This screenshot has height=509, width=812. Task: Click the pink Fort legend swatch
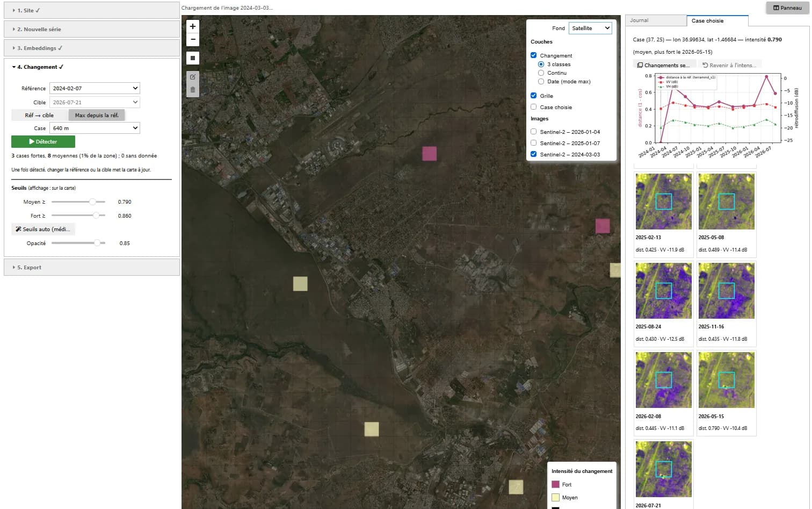coord(556,484)
